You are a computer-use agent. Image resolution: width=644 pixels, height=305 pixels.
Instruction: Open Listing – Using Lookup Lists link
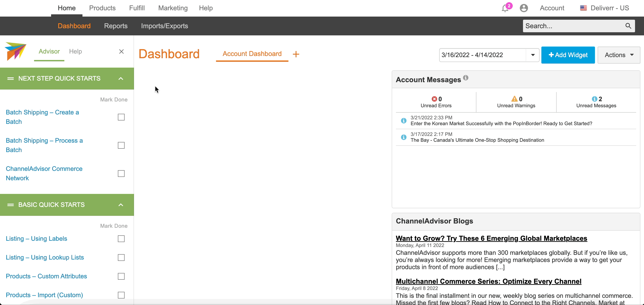tap(45, 257)
